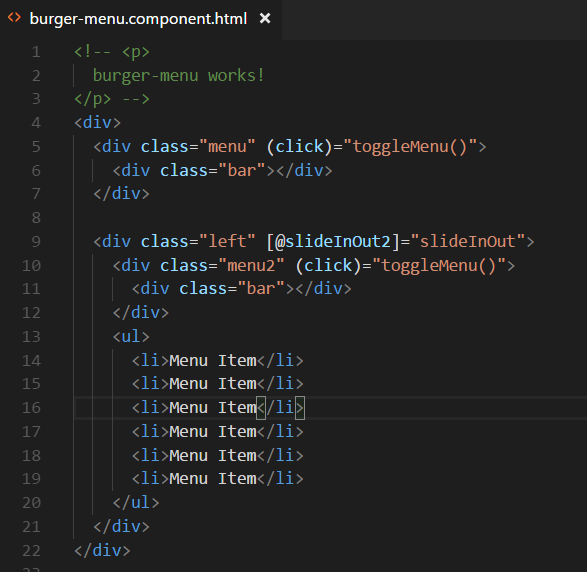Click the HTML file icon in tab
Screen dimensions: 587x572
(x=14, y=18)
